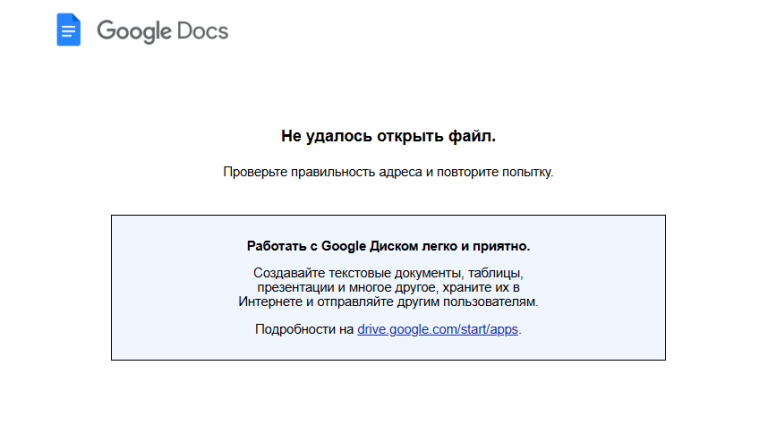Click the text "Проверьте правильность адреса и повторите попытку."
This screenshot has width=768, height=425.
[x=388, y=172]
